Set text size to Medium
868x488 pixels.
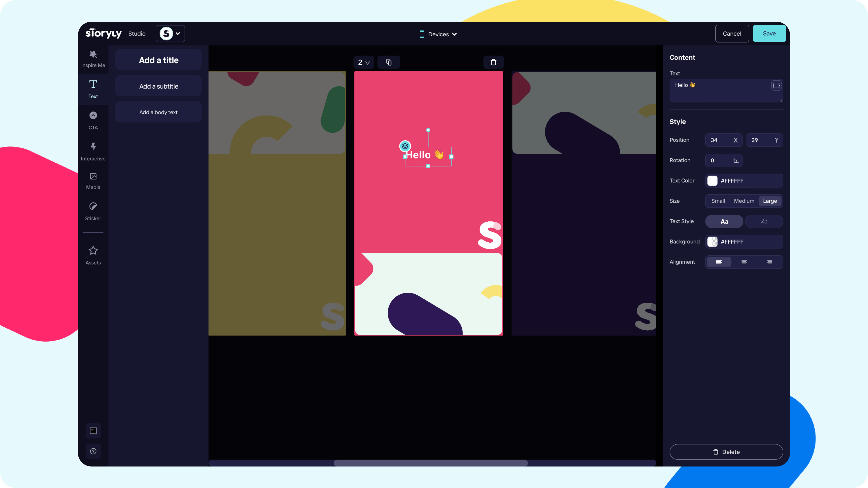click(x=744, y=201)
